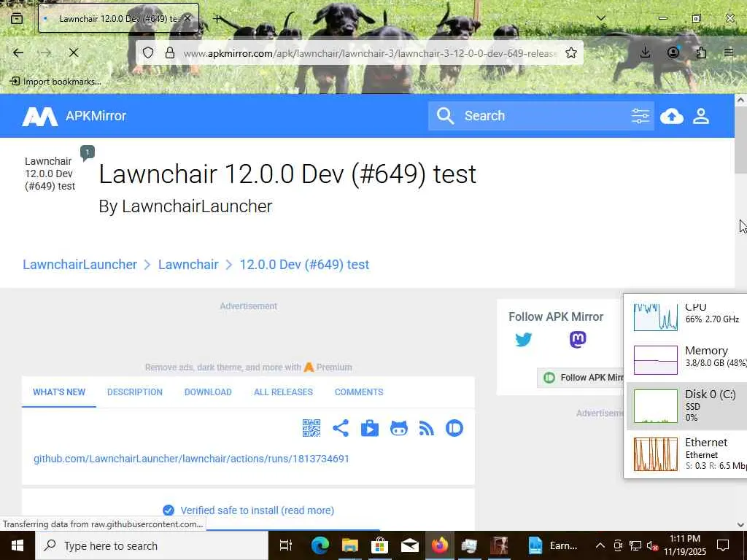This screenshot has width=747, height=560.
Task: Click the scrollbar up arrow
Action: coord(740,100)
